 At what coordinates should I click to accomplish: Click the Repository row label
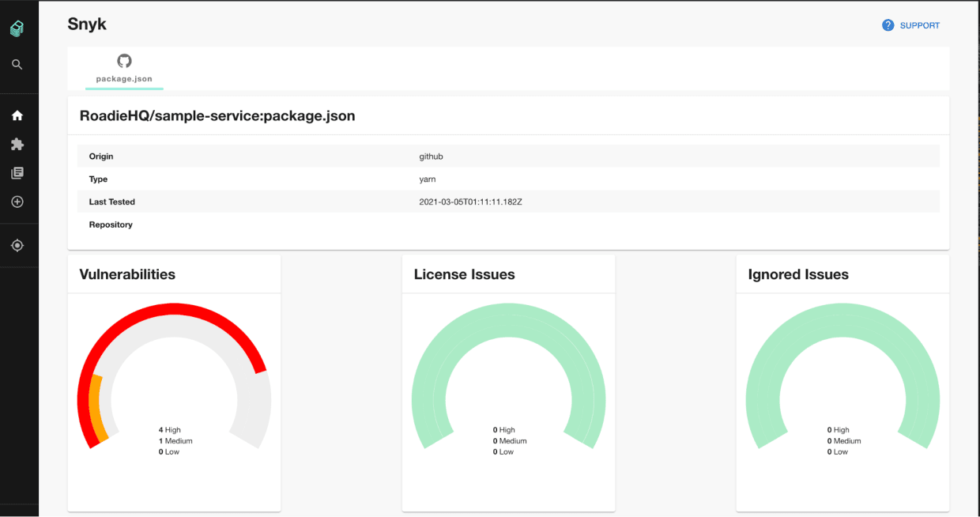(x=111, y=225)
